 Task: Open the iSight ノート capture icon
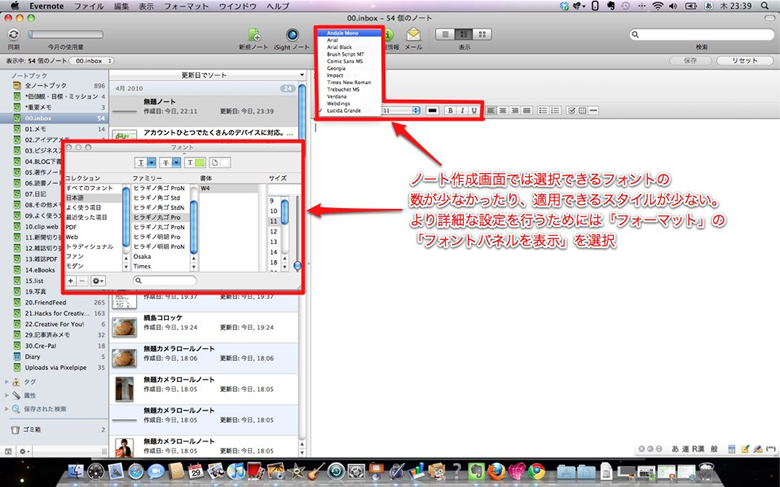pyautogui.click(x=292, y=34)
